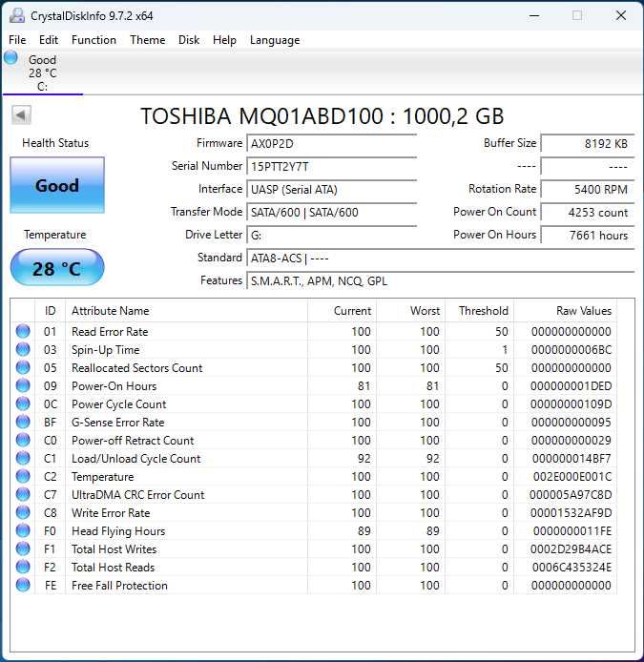644x662 pixels.
Task: Click the Attribute Name column header
Action: [x=186, y=311]
